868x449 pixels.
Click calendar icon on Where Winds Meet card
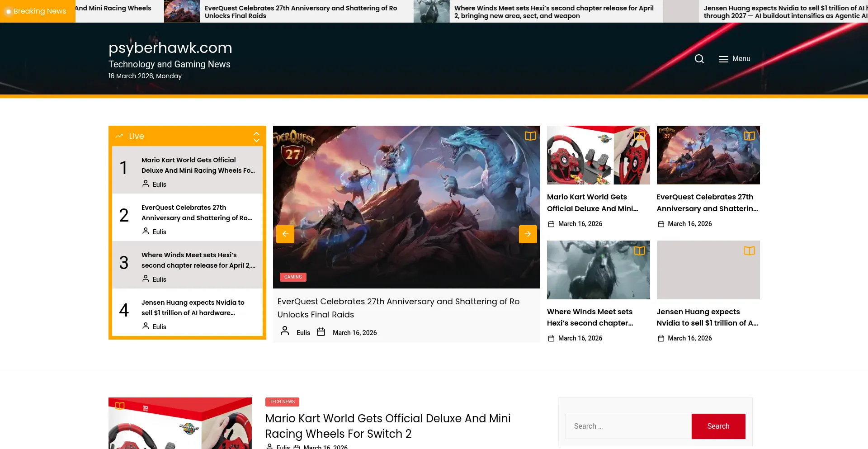point(551,339)
